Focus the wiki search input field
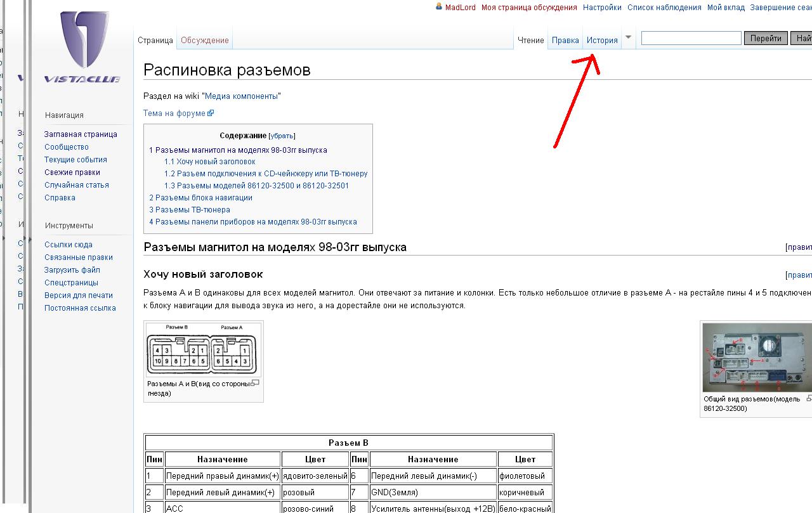The height and width of the screenshot is (513, 812). click(691, 38)
